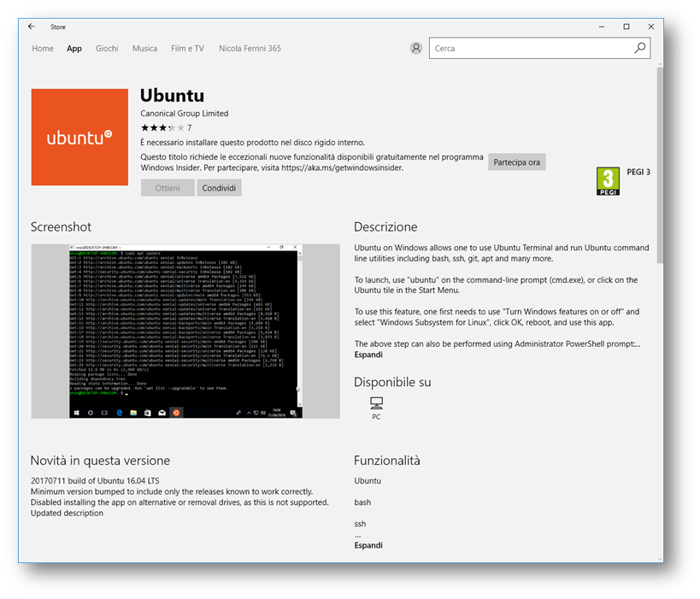Select the App tab

click(x=74, y=48)
